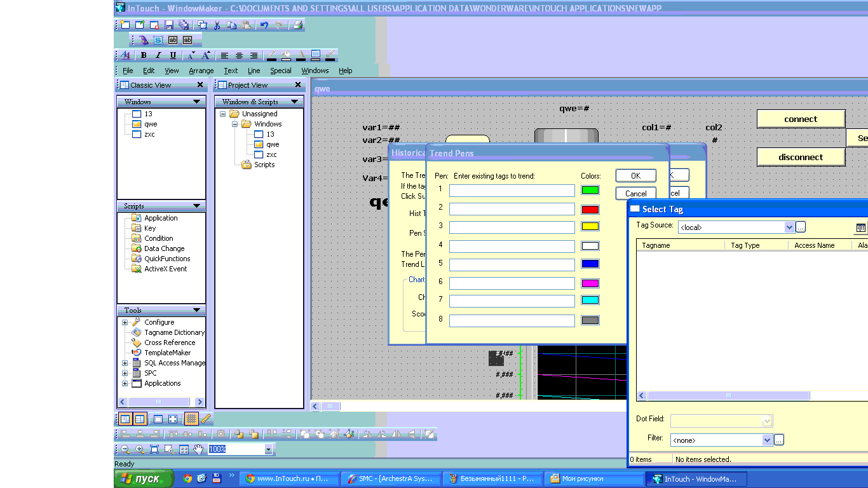Image resolution: width=868 pixels, height=488 pixels.
Task: Open the Tag Source dropdown
Action: coord(789,227)
